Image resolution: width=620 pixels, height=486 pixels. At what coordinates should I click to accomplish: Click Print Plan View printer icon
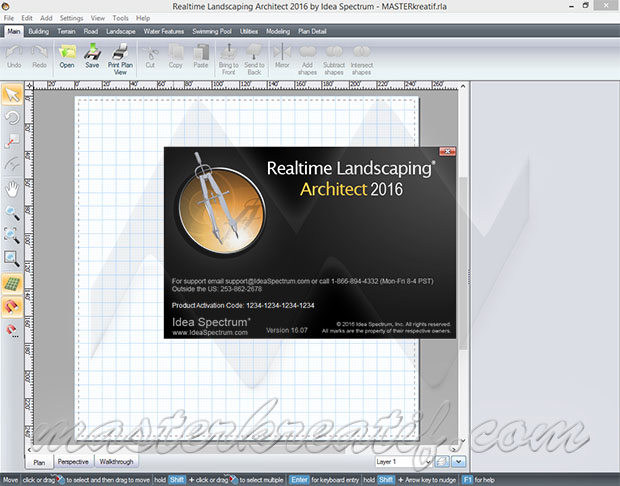click(120, 59)
